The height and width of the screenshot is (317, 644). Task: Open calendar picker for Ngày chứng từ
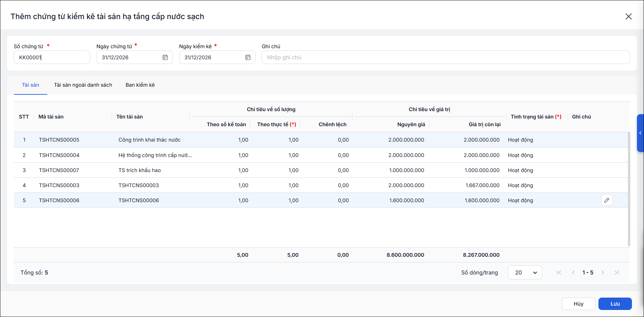pos(165,57)
